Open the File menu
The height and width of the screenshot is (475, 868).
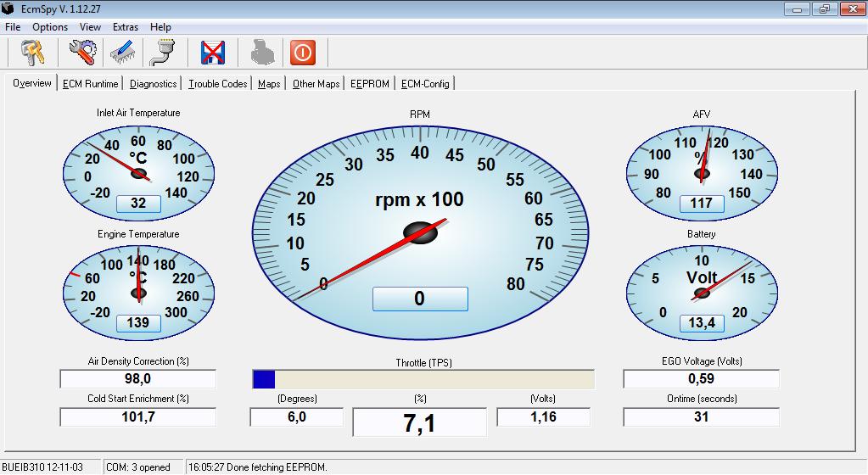pyautogui.click(x=13, y=27)
